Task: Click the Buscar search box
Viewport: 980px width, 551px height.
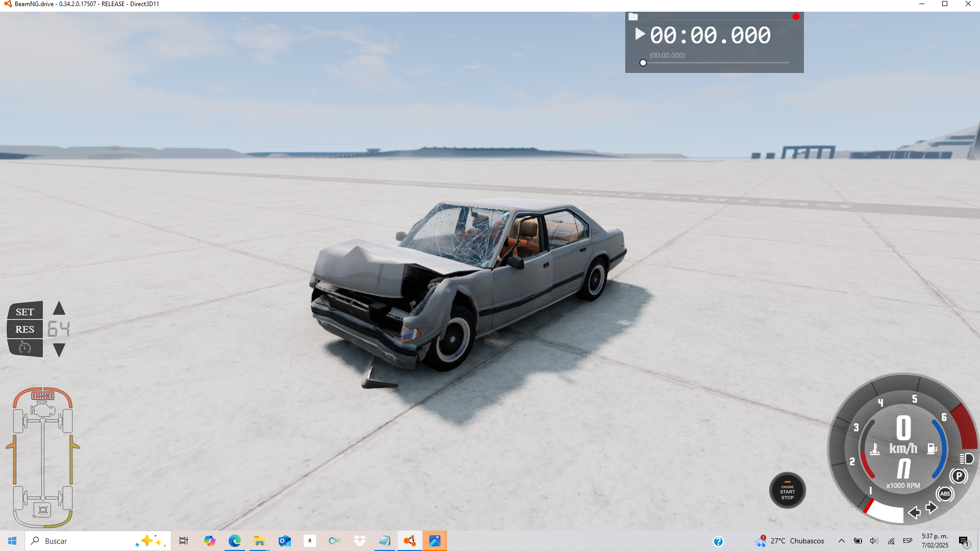Action: tap(98, 541)
